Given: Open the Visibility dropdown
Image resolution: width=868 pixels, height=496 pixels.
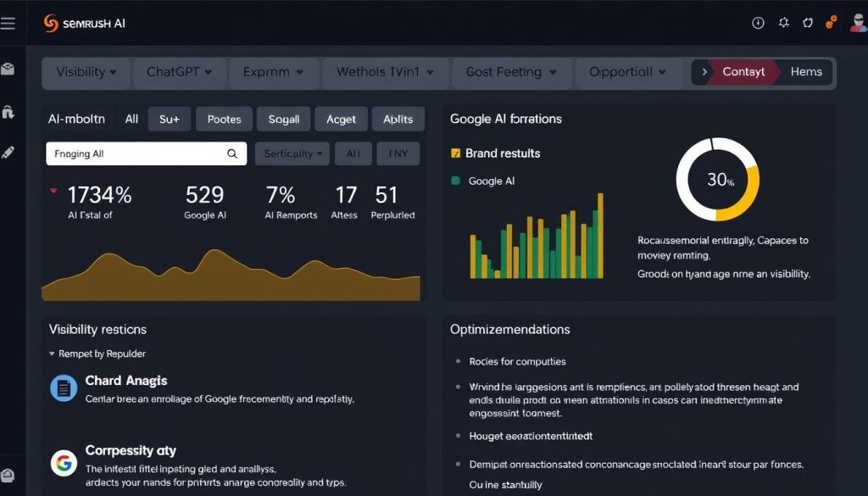Looking at the screenshot, I should point(85,73).
